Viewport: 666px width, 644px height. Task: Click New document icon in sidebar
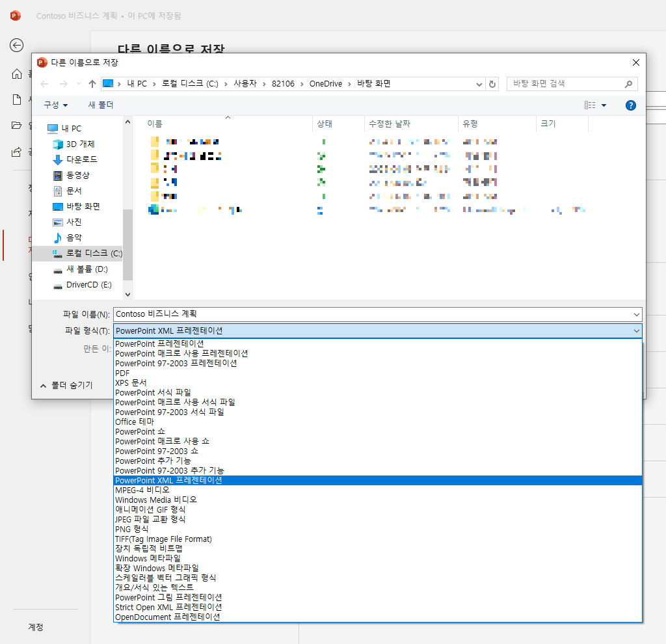pyautogui.click(x=16, y=100)
